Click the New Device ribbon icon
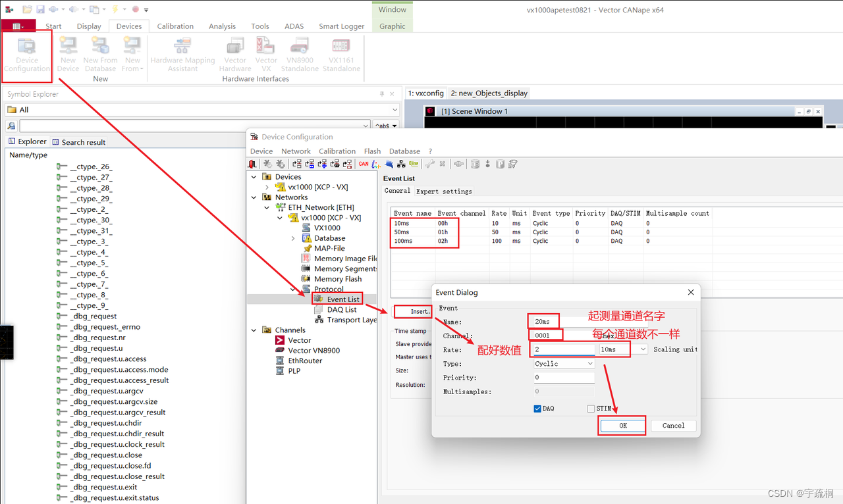 pyautogui.click(x=68, y=55)
